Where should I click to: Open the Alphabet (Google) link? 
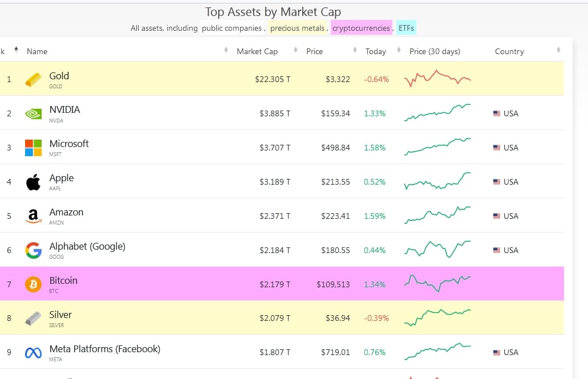(87, 247)
